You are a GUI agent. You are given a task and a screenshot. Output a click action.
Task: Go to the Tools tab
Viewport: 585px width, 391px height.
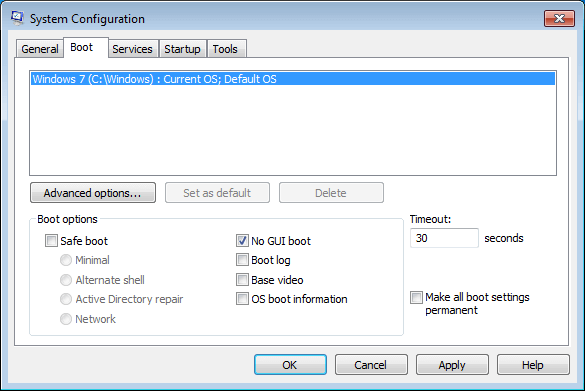225,49
